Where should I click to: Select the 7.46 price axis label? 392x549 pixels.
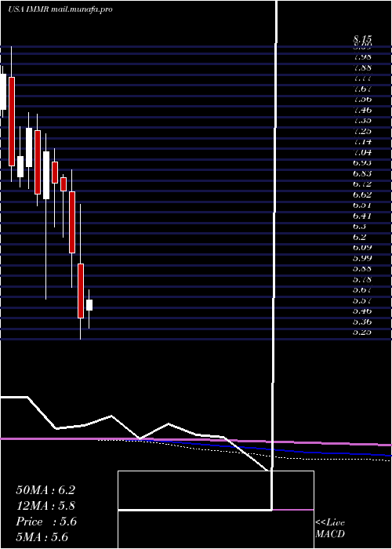[362, 110]
